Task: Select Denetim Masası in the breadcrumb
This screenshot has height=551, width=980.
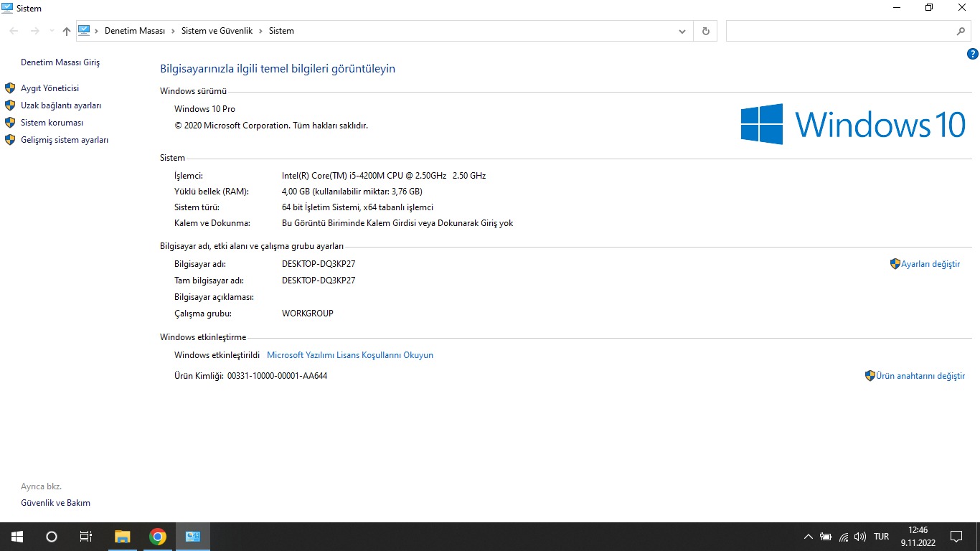Action: point(135,31)
